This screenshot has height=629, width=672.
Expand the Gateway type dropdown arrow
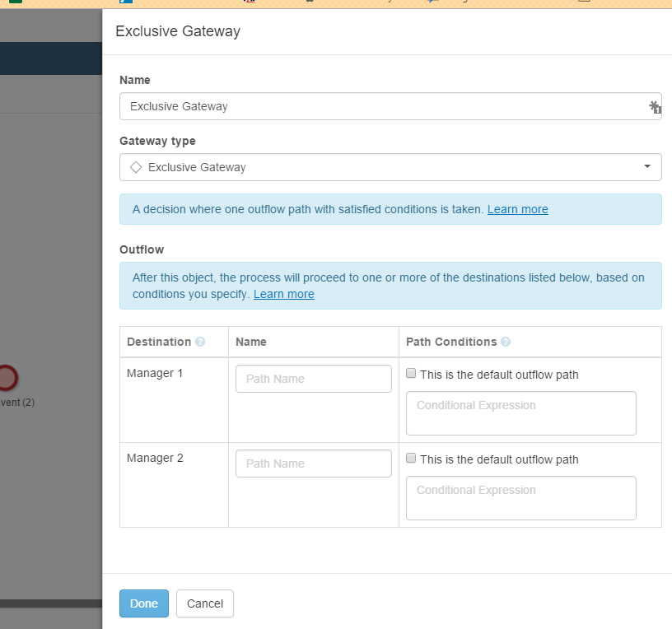pos(647,167)
